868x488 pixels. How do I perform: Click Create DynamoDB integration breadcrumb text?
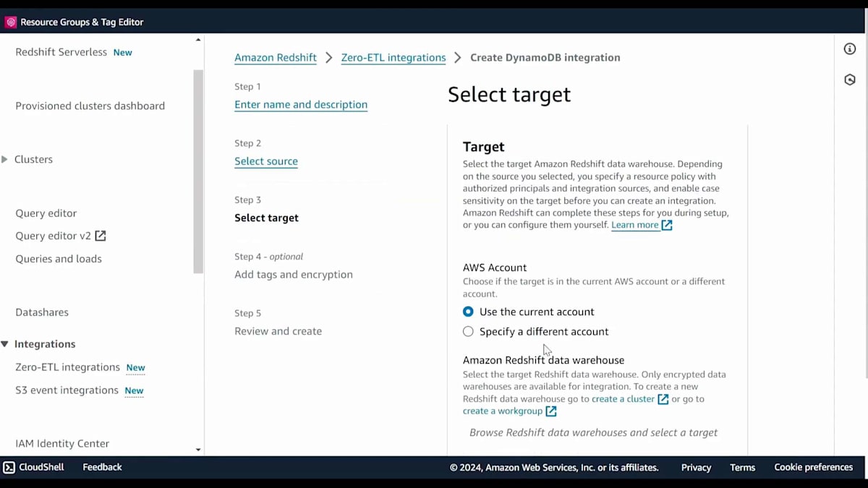pyautogui.click(x=545, y=58)
